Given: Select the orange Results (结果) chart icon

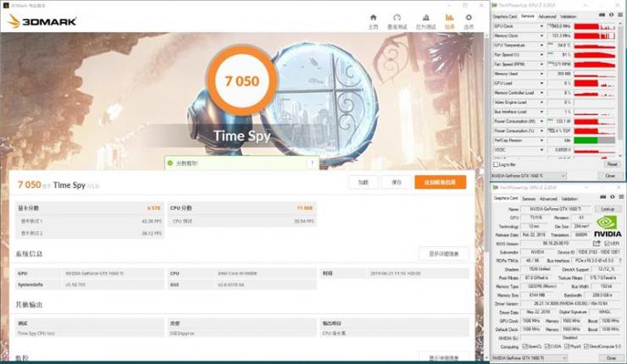Looking at the screenshot, I should [449, 18].
